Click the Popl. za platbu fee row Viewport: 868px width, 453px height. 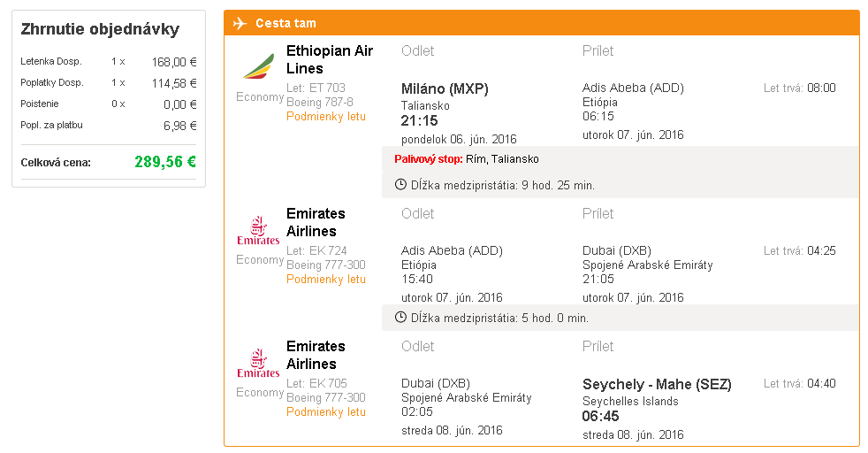point(109,125)
